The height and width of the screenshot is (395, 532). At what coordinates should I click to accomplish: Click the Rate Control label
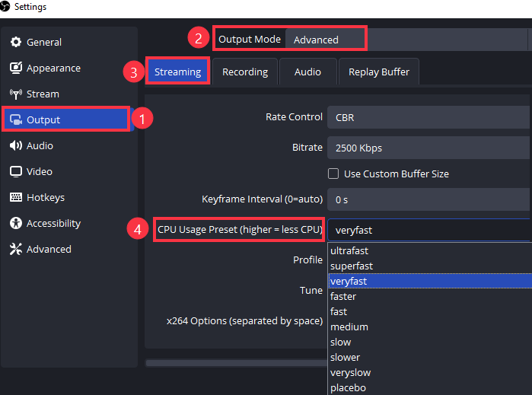coord(294,116)
